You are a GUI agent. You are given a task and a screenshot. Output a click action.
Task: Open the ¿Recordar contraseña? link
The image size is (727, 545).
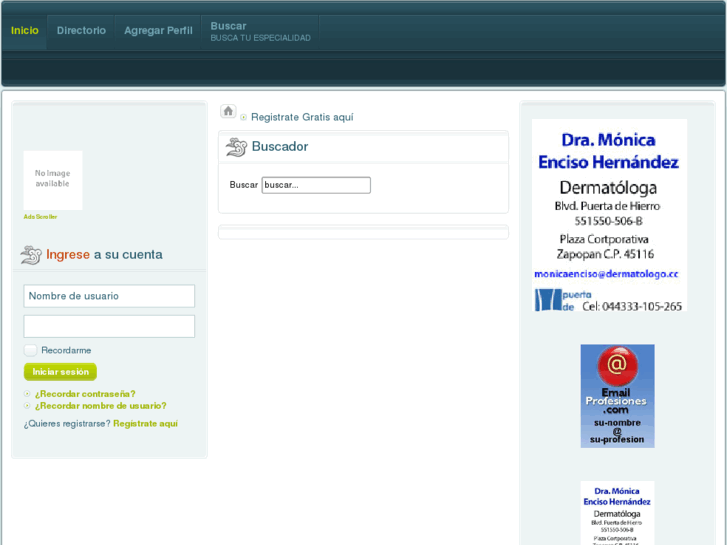[x=85, y=394]
